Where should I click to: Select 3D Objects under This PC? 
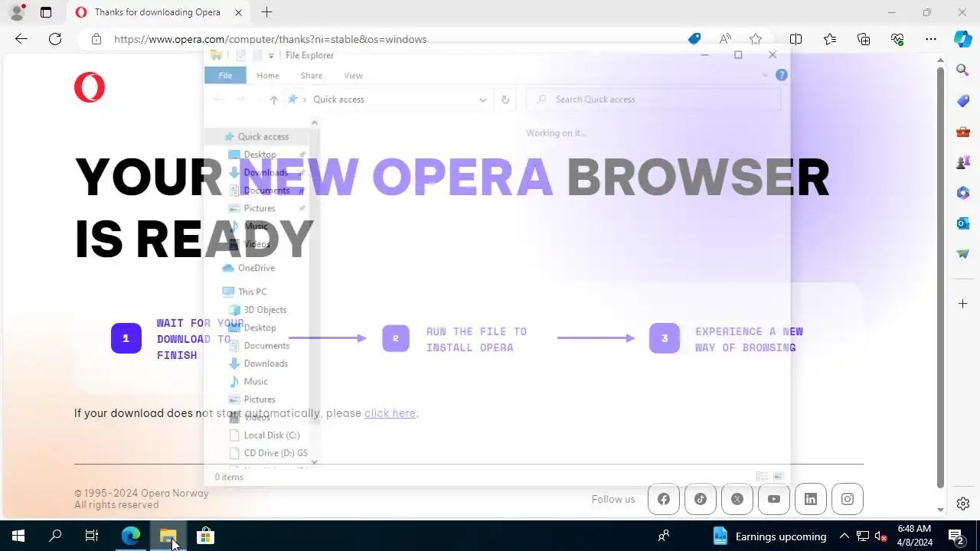tap(265, 310)
